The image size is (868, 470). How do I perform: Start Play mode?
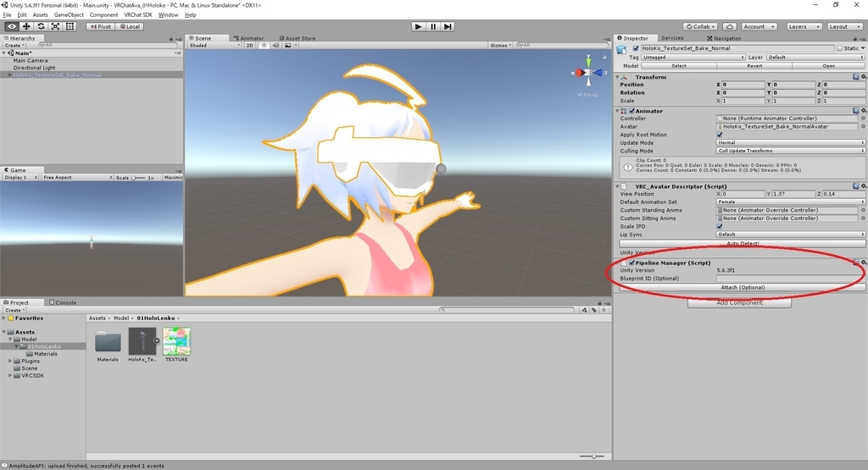point(419,26)
